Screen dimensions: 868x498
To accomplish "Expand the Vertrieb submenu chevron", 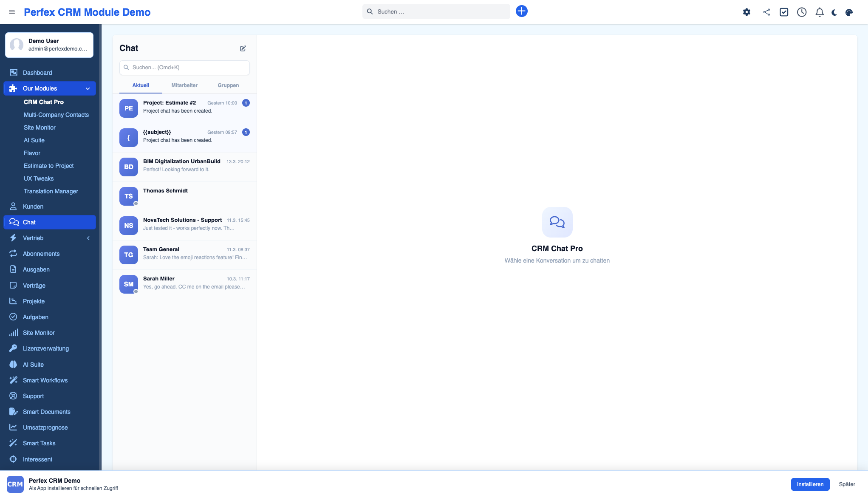I will tap(88, 238).
